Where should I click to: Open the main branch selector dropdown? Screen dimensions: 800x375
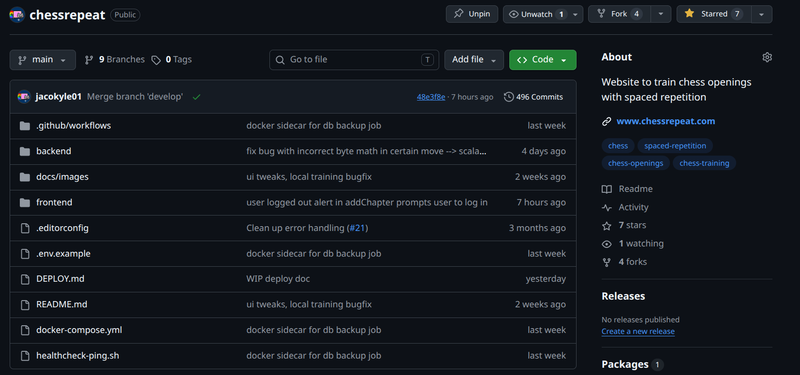(43, 60)
